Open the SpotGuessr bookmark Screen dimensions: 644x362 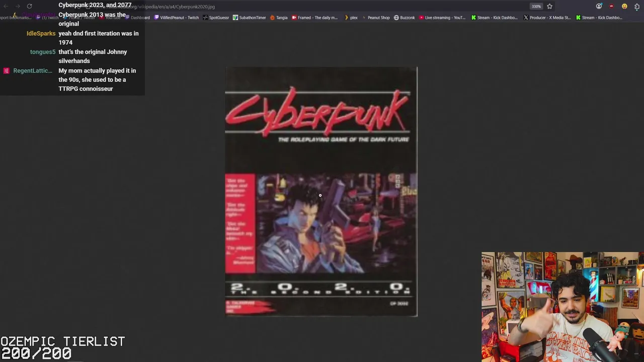[216, 18]
